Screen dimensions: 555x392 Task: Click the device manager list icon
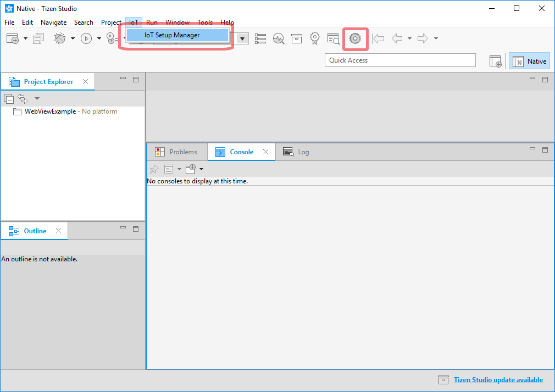point(260,38)
